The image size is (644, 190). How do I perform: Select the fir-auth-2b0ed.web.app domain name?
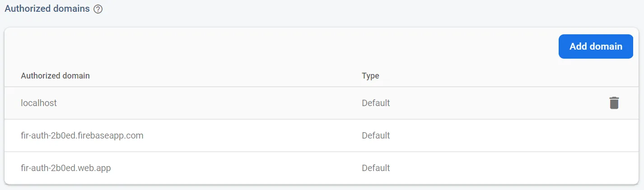coord(66,168)
